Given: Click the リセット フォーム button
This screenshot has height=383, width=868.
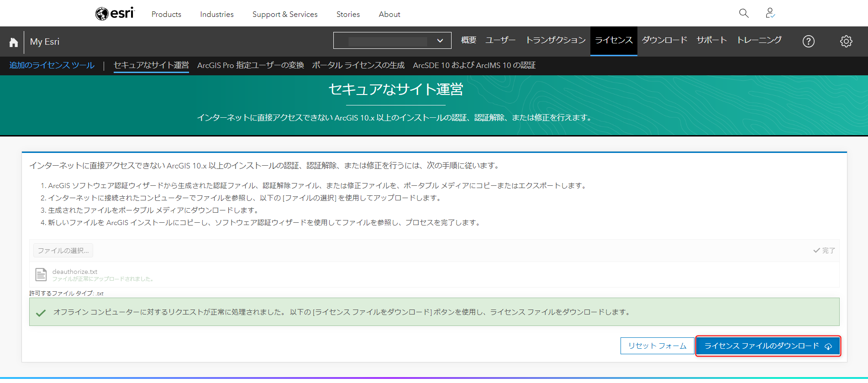Looking at the screenshot, I should pyautogui.click(x=657, y=346).
